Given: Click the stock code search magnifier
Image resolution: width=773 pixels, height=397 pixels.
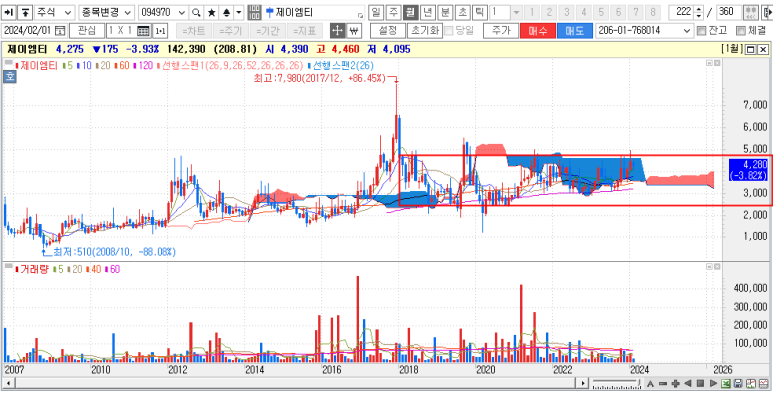Looking at the screenshot, I should click(x=196, y=12).
